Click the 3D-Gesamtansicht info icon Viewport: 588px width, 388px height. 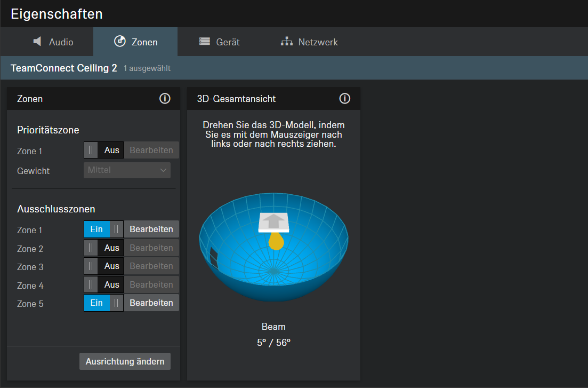(345, 99)
